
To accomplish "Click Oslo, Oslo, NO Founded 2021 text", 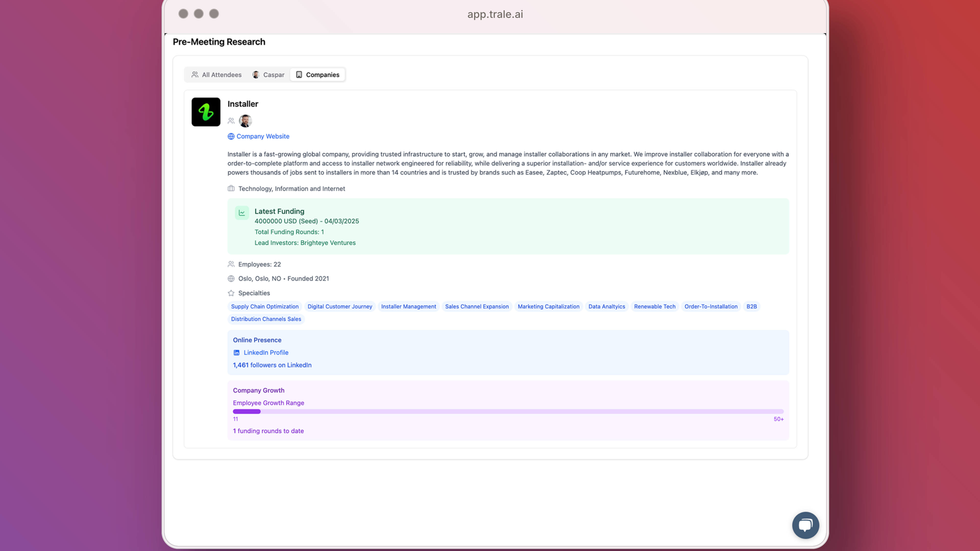I will point(284,278).
